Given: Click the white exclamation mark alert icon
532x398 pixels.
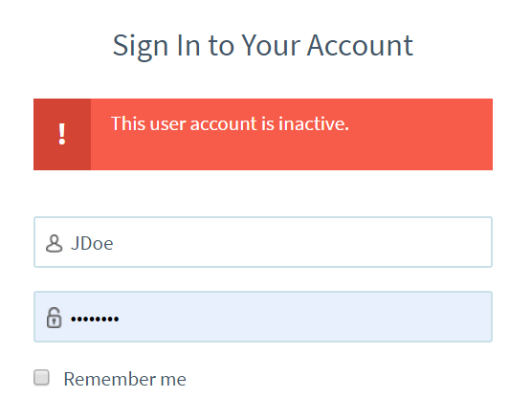Looking at the screenshot, I should [62, 134].
